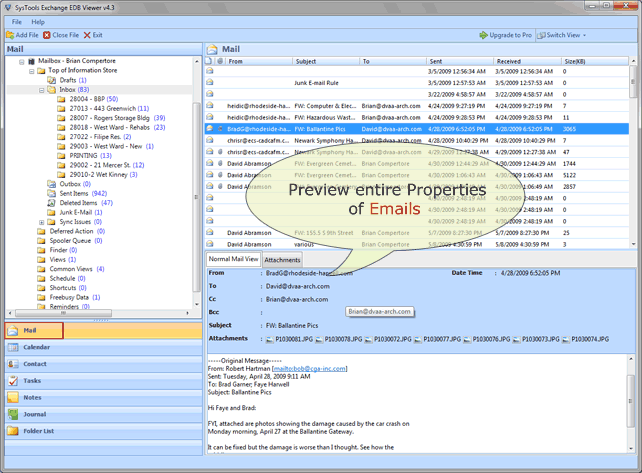Image resolution: width=642 pixels, height=473 pixels.
Task: Click the Contact navigation icon
Action: click(x=13, y=364)
